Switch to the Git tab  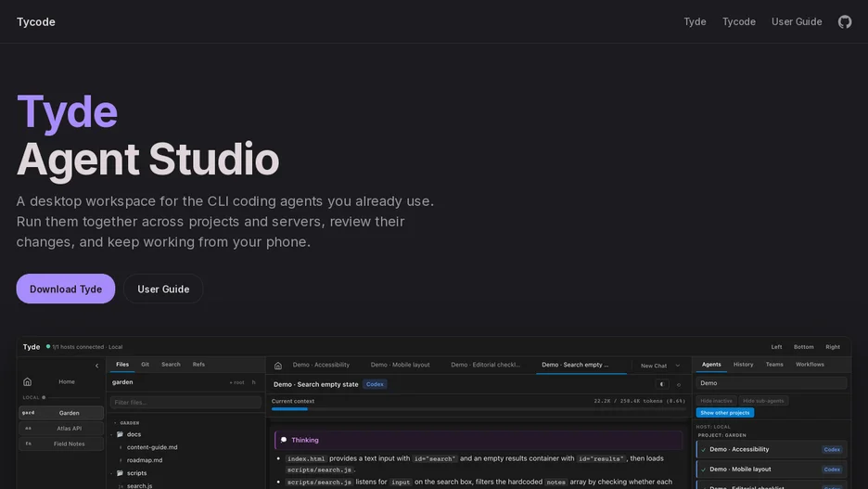tap(145, 365)
